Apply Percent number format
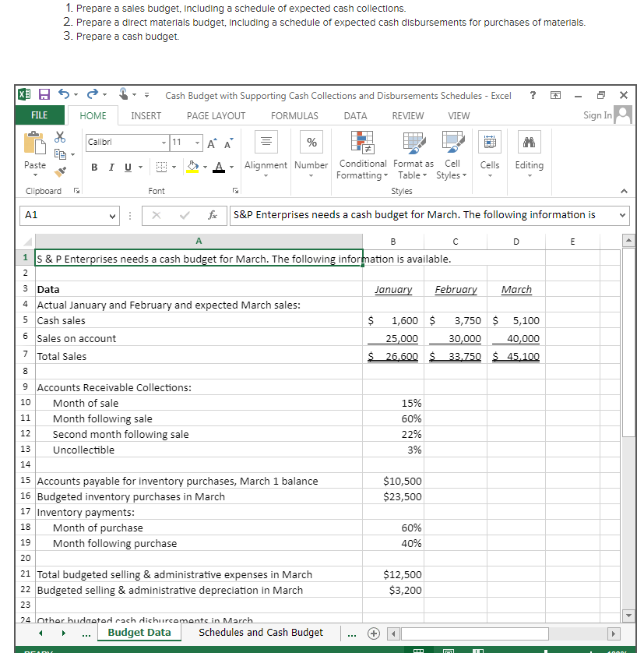Screen dimensions: 644x660 click(311, 141)
